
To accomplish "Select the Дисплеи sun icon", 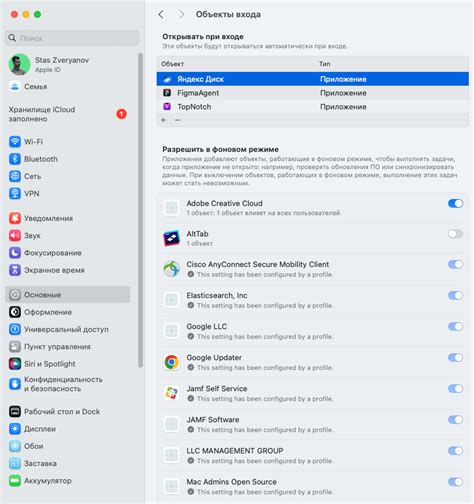I will tap(15, 429).
